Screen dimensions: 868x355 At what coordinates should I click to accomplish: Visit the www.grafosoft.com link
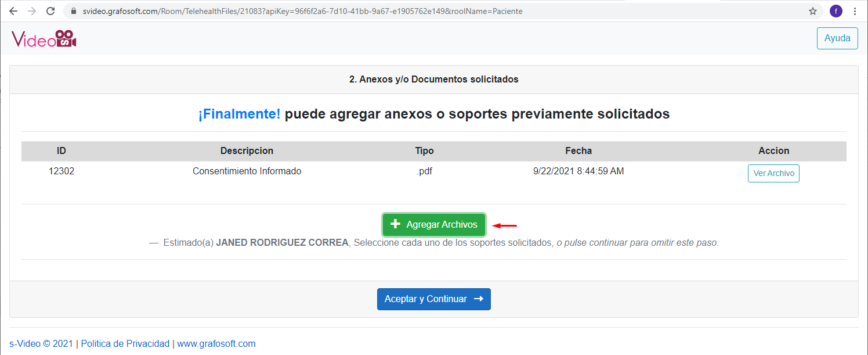216,343
